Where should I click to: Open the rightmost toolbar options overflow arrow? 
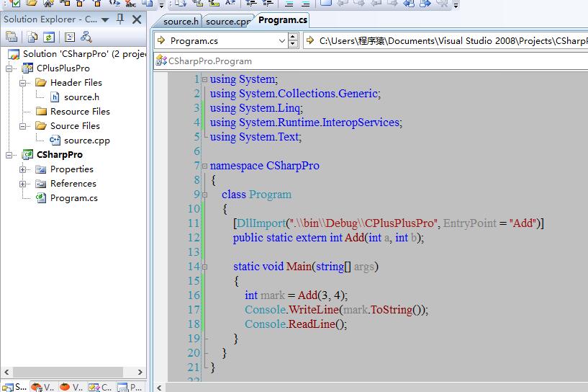pos(456,4)
